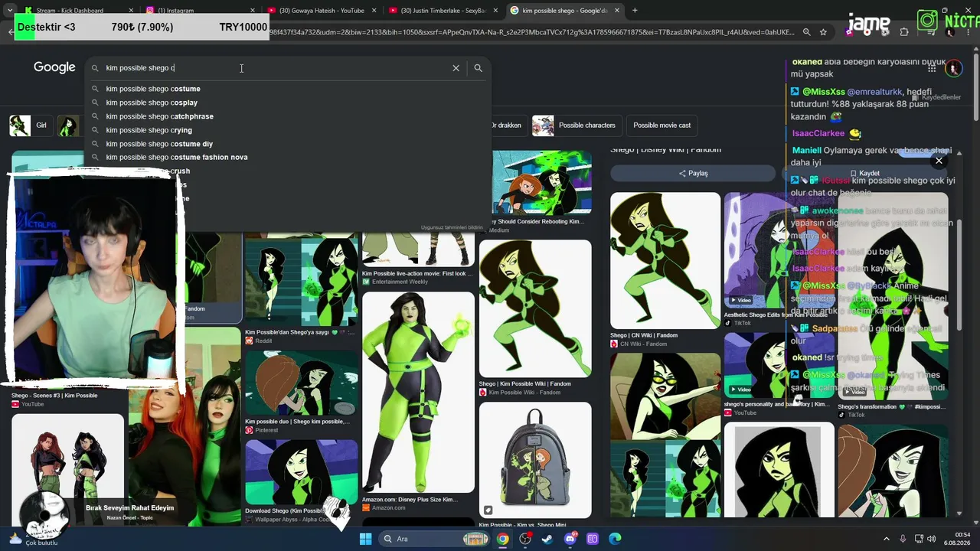Click inside the Google search field
Viewport: 980px width, 551px height.
[x=276, y=68]
